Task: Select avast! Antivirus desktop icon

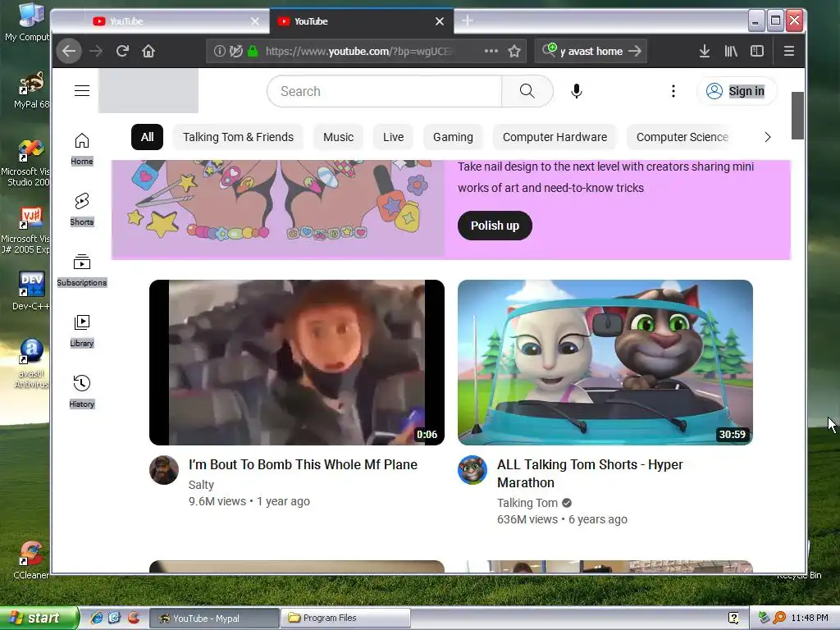Action: [30, 363]
